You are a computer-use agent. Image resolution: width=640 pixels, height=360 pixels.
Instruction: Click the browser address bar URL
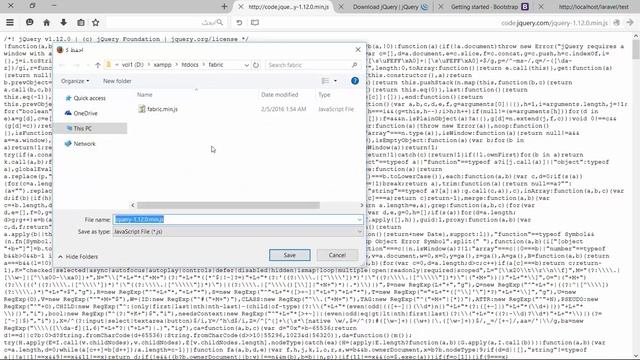coord(554,23)
